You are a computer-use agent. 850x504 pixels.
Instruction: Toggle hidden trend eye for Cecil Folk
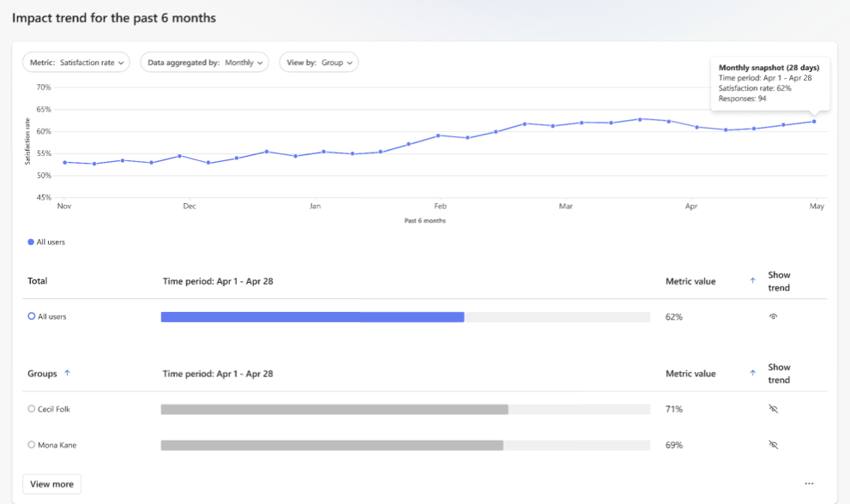point(773,410)
